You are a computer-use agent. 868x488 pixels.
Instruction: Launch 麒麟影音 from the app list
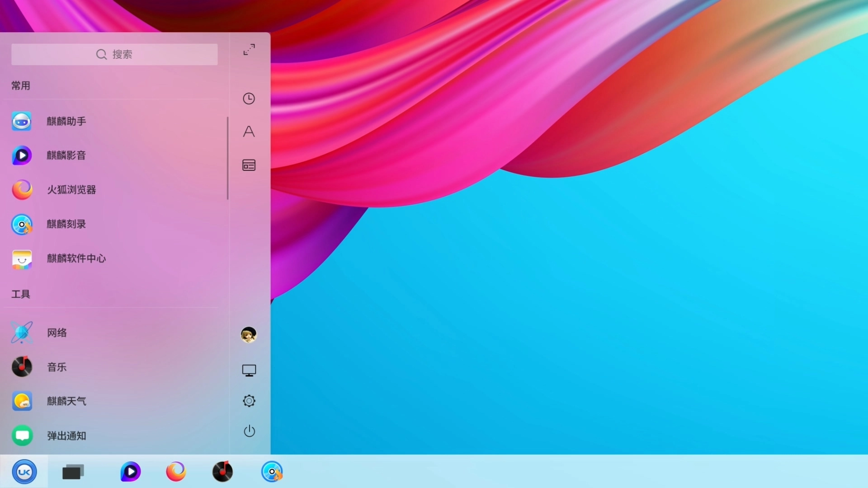tap(66, 155)
